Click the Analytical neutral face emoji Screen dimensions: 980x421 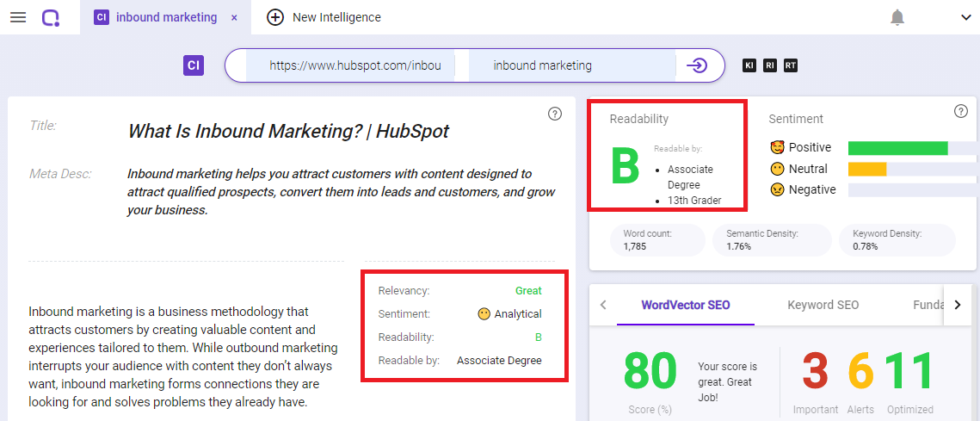[484, 314]
